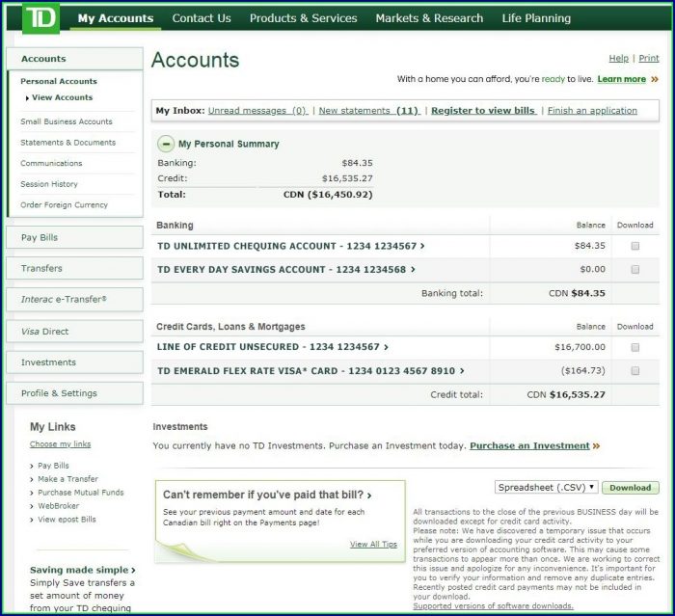Click the Help link
Image resolution: width=675 pixels, height=616 pixels.
coord(619,58)
